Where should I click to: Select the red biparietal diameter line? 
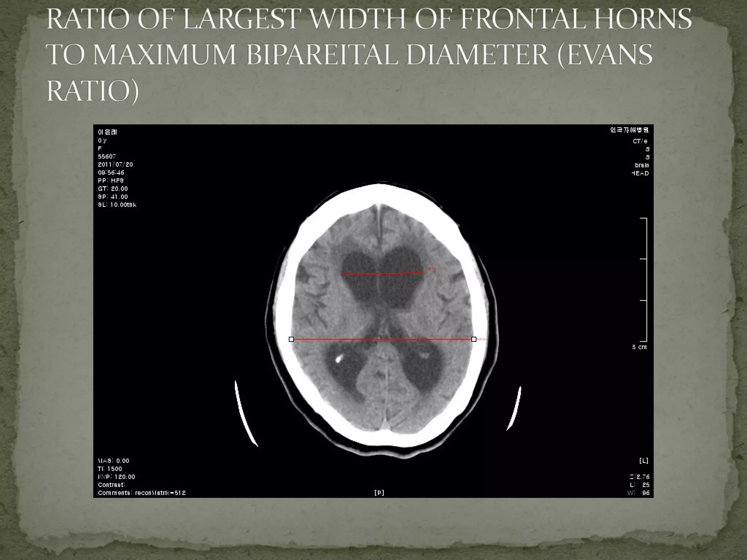[382, 339]
